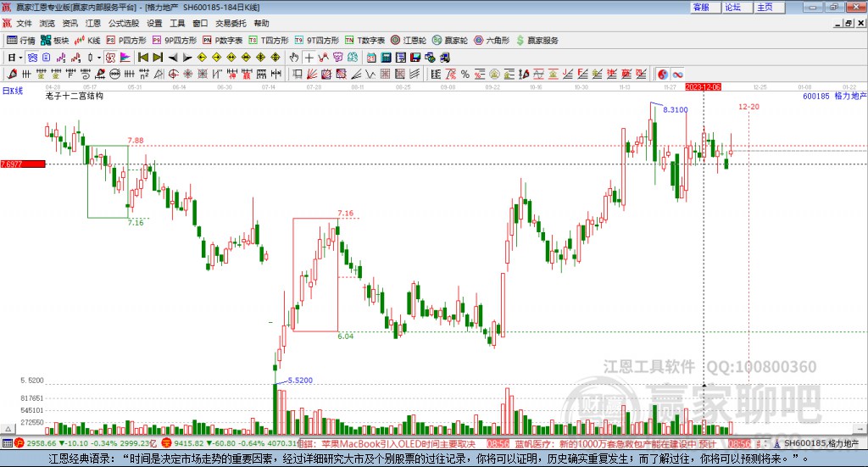868x467 pixels.
Task: Click the 8.3100 high price label
Action: click(676, 110)
